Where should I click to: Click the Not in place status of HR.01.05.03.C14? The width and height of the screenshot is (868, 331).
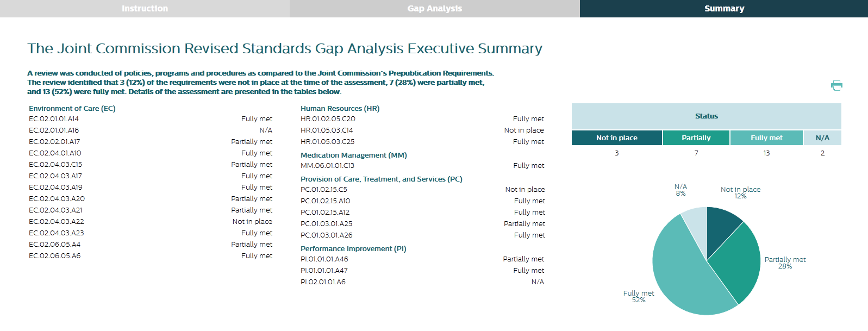pyautogui.click(x=524, y=130)
